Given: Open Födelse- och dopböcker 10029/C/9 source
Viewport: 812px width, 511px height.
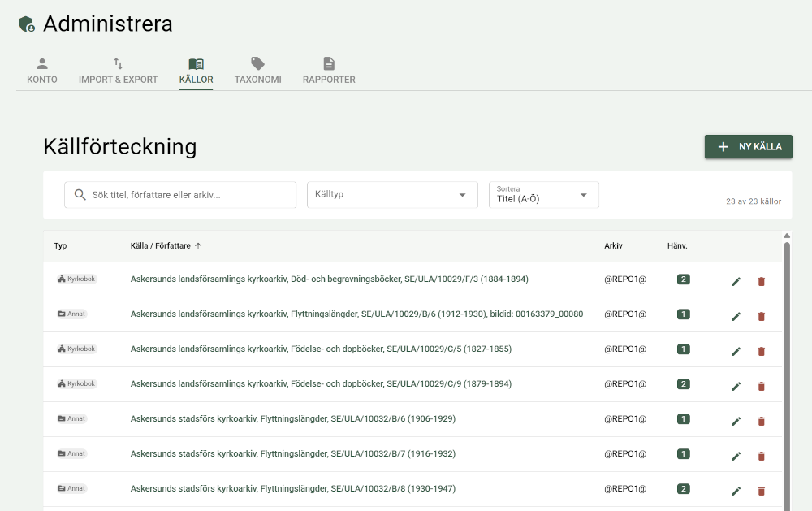Looking at the screenshot, I should 321,383.
